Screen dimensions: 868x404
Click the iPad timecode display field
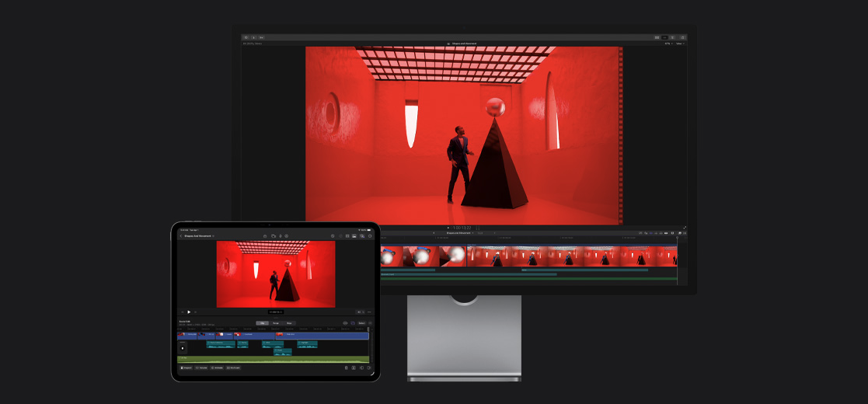276,312
